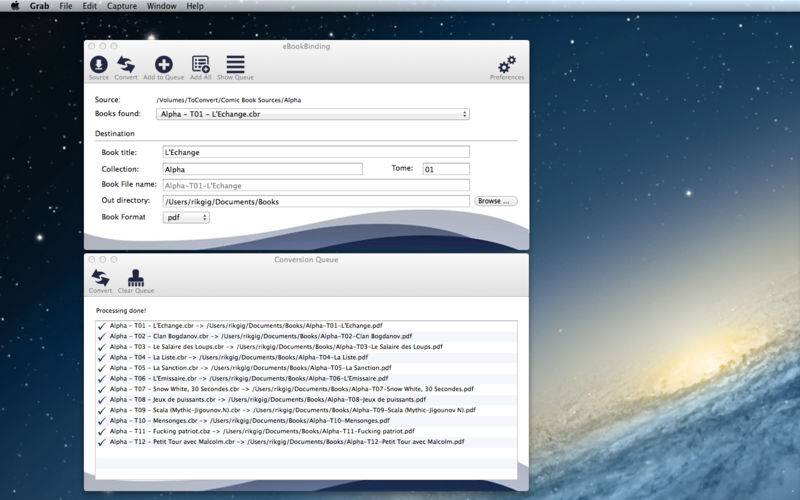Close the eBookBinding window
800x500 pixels.
tap(92, 46)
